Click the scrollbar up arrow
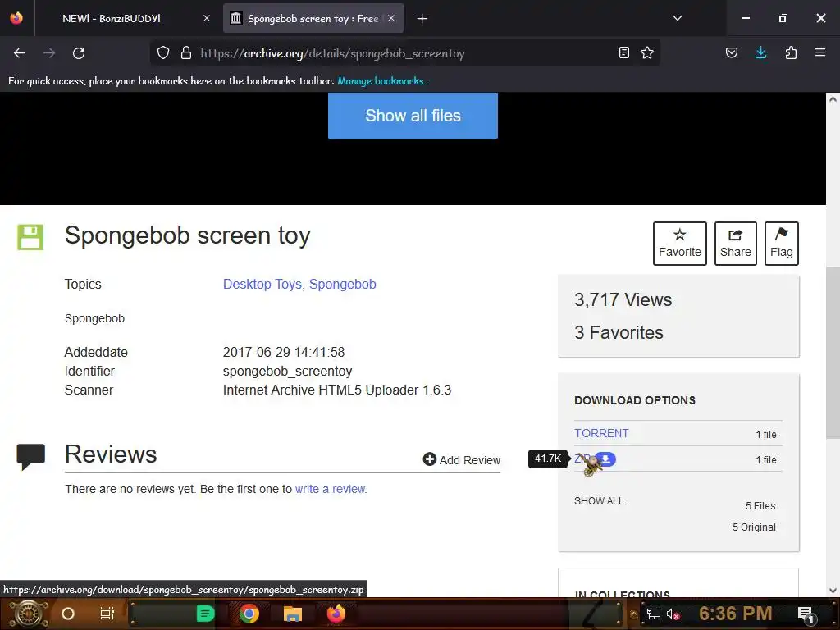 (x=833, y=99)
